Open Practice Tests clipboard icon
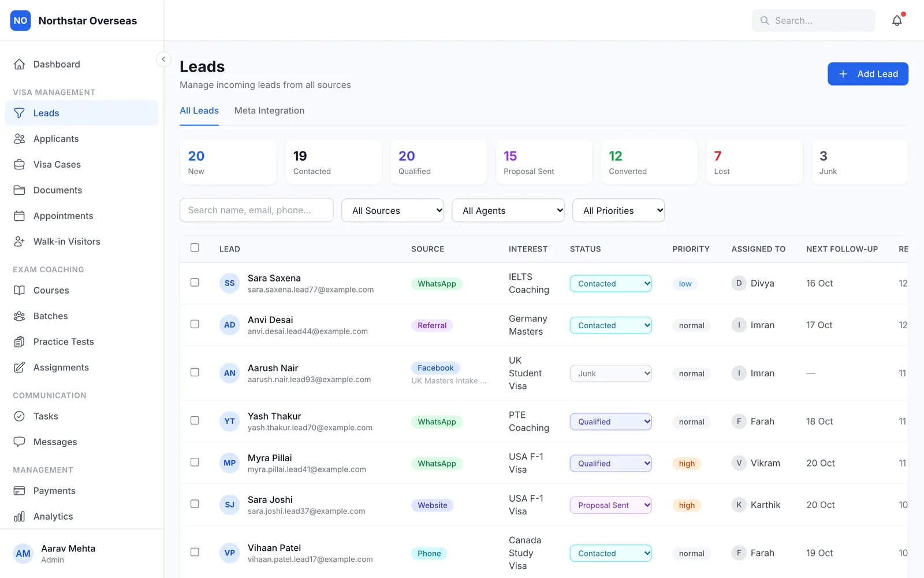 click(x=19, y=342)
